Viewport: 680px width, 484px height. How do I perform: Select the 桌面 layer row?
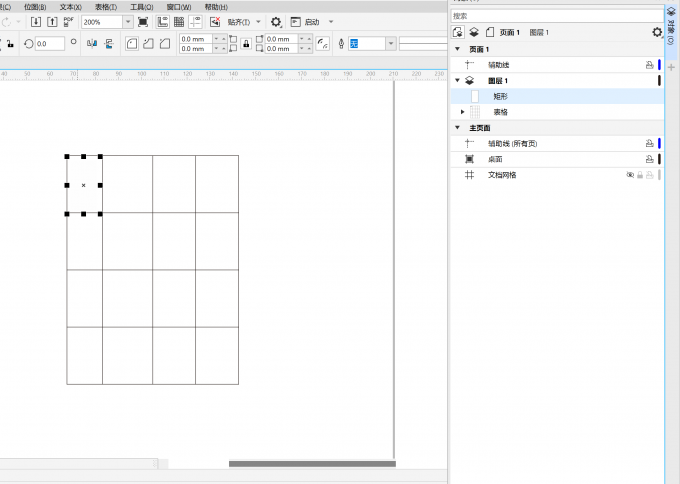pos(557,159)
